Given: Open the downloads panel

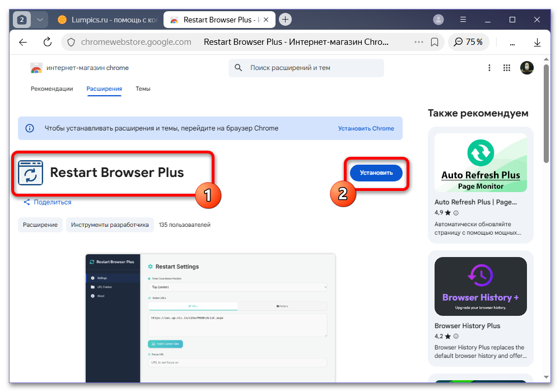Looking at the screenshot, I should [537, 43].
